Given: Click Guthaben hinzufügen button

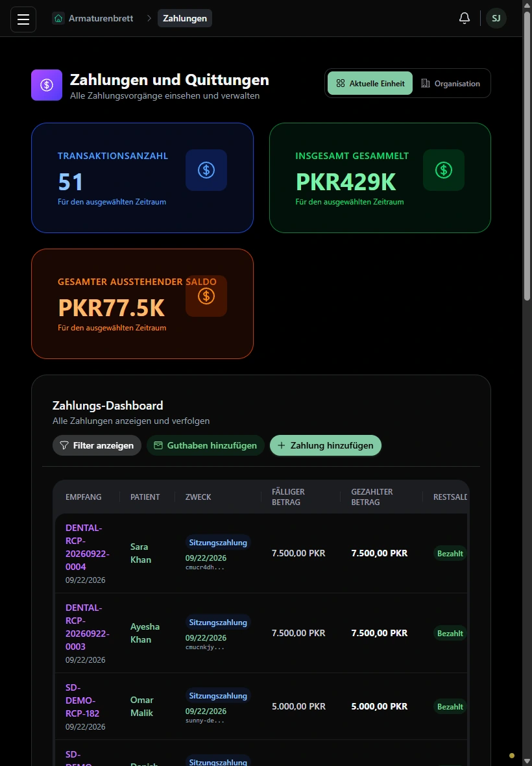Looking at the screenshot, I should point(206,445).
